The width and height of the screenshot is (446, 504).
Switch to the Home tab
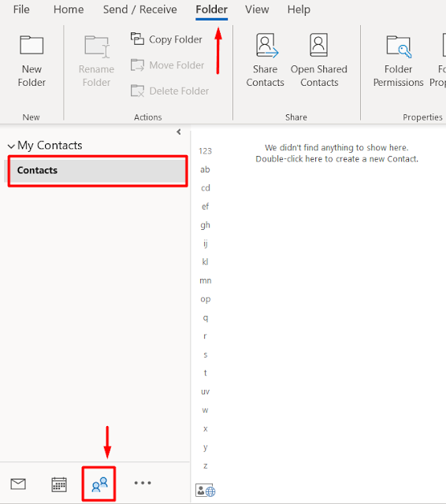[x=69, y=9]
